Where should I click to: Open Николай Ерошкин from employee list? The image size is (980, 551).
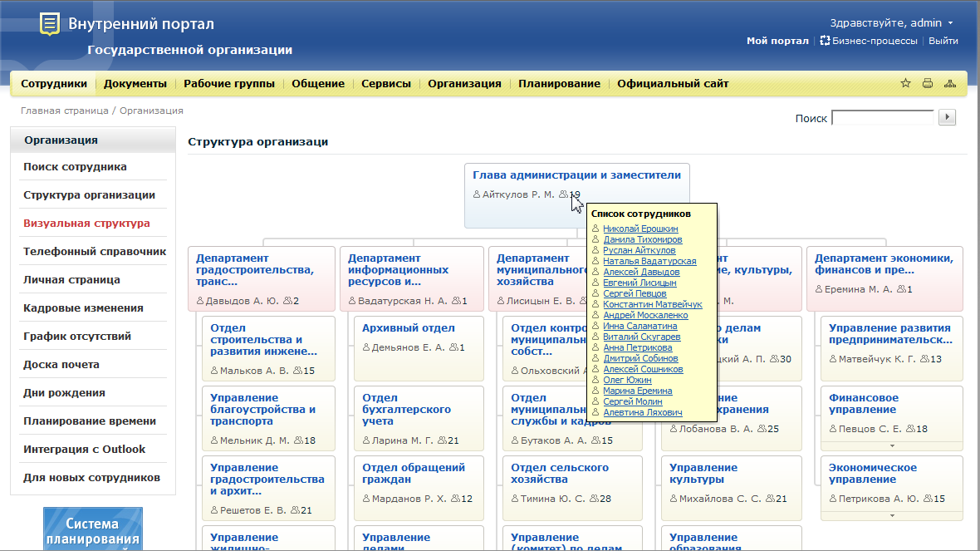point(640,229)
